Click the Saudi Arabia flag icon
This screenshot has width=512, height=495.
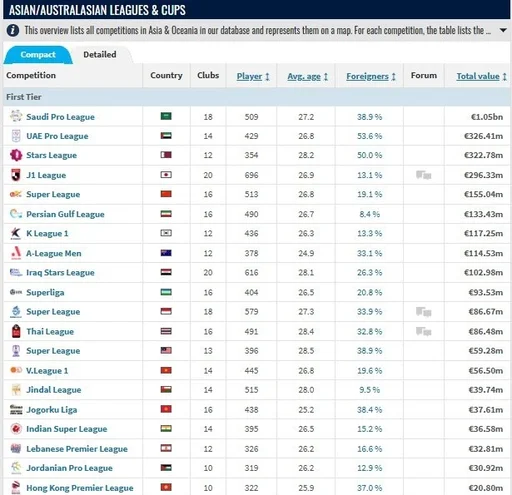(x=166, y=116)
